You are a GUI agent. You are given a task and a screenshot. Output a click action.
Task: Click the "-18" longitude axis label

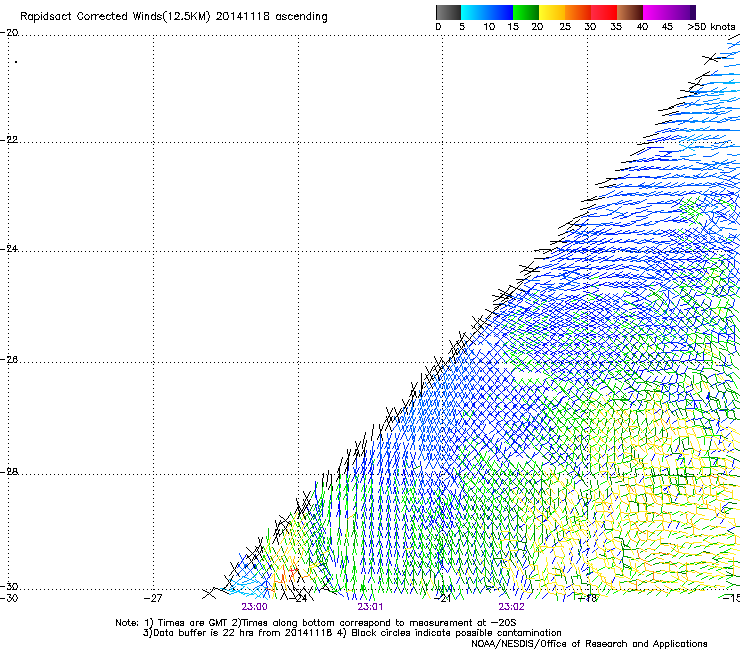tap(588, 599)
